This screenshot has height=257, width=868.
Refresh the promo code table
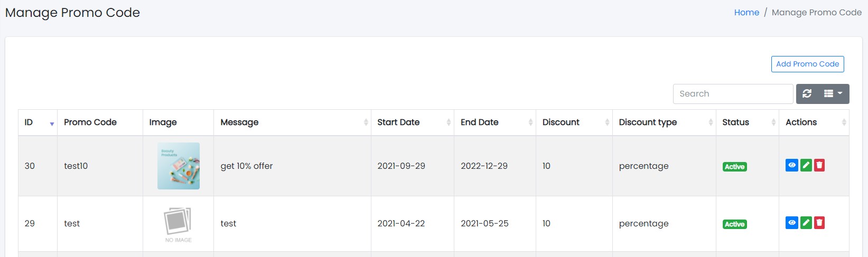807,94
